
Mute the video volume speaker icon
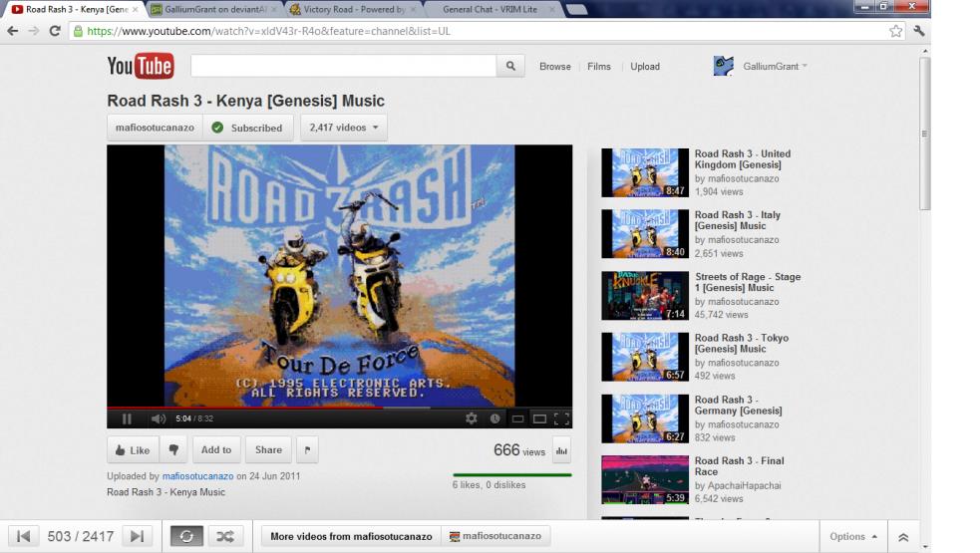[x=158, y=418]
